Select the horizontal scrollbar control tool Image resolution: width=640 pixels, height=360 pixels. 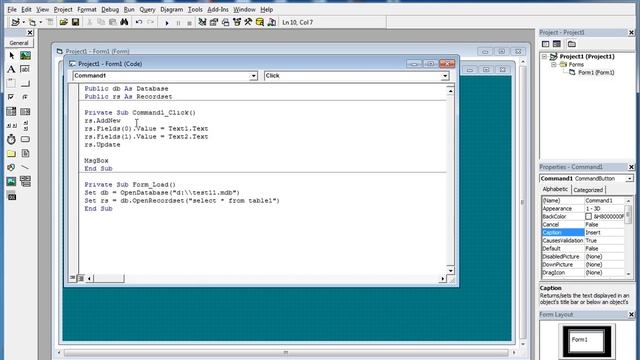pyautogui.click(x=11, y=125)
